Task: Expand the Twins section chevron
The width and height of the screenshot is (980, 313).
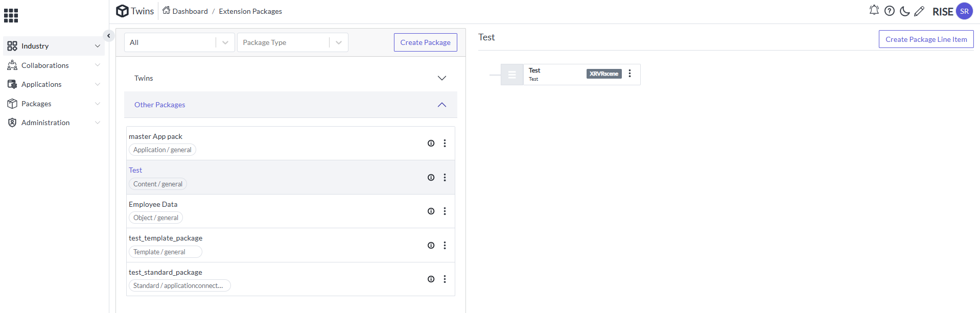Action: [x=442, y=78]
